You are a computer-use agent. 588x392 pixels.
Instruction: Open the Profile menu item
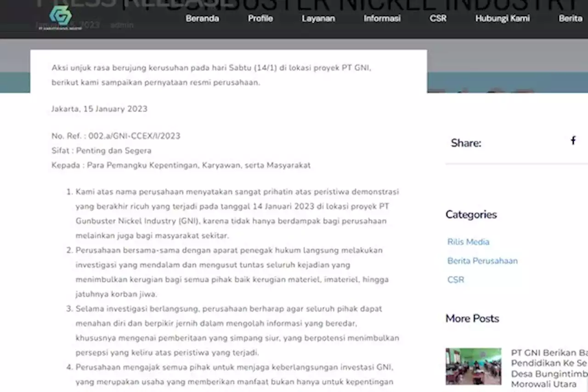point(260,18)
